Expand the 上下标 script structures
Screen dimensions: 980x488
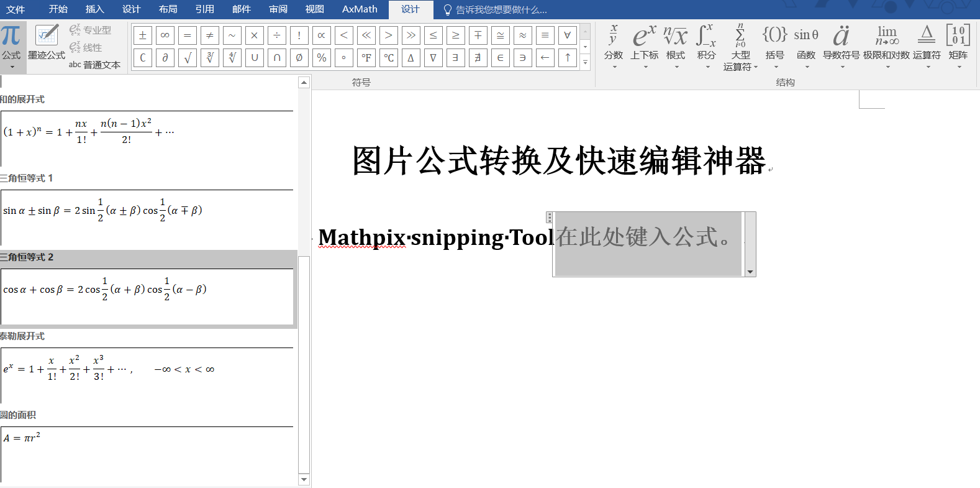point(645,47)
